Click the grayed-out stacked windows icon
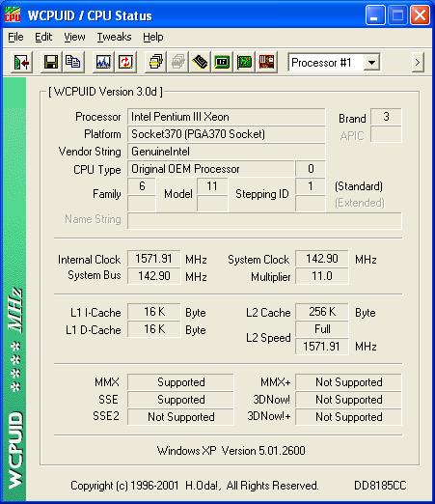This screenshot has width=435, height=504. [177, 62]
